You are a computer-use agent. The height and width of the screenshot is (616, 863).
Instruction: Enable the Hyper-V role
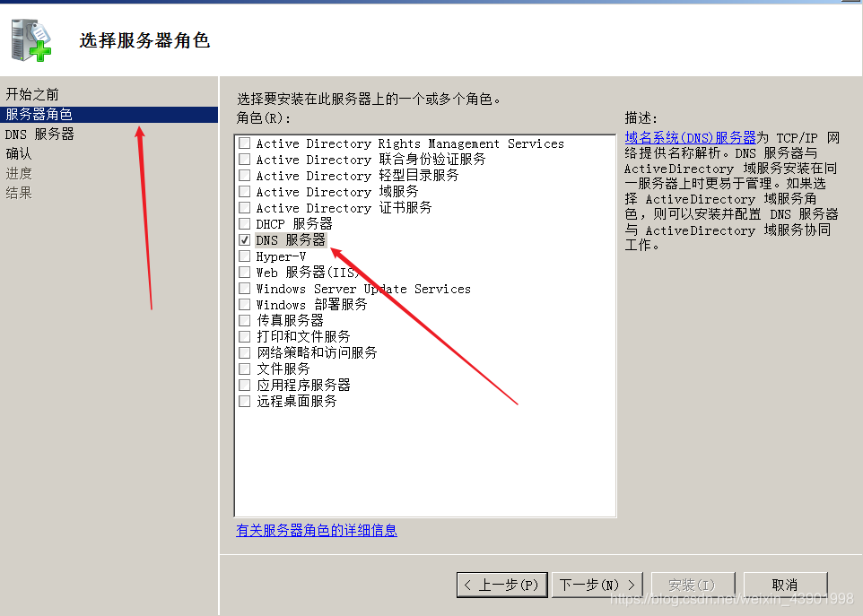pyautogui.click(x=244, y=256)
